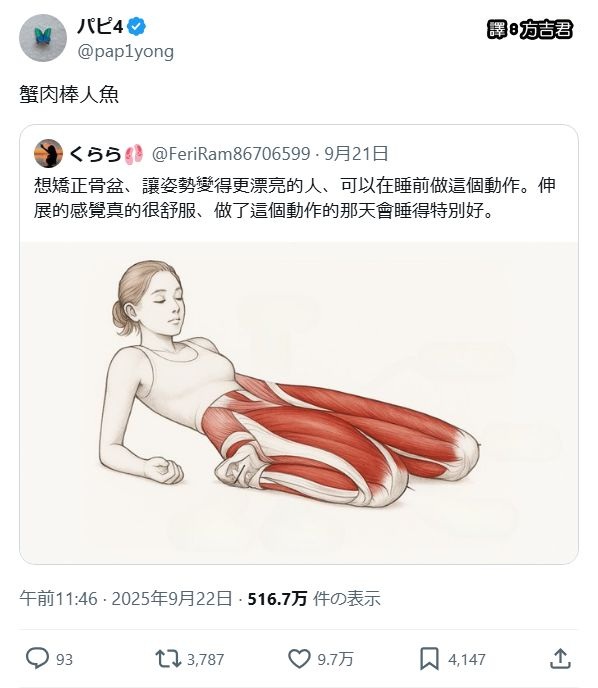
Task: Visit the @pap1yong handle
Action: (125, 51)
